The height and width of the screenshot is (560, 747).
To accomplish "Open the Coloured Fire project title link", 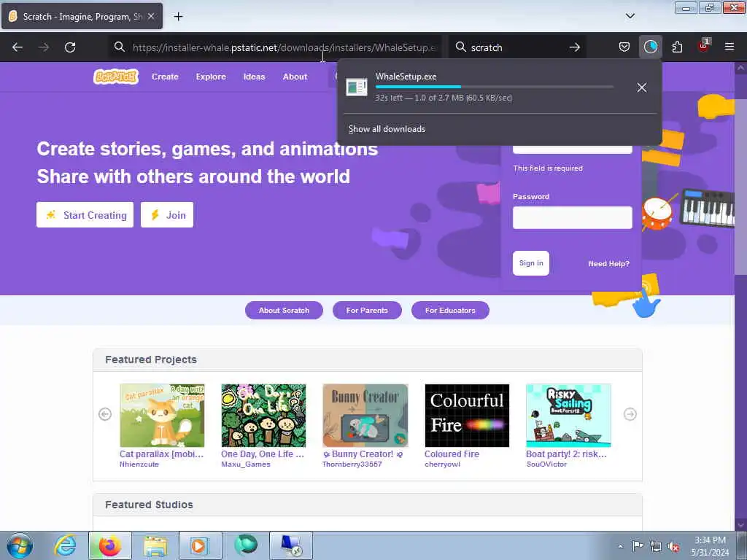I will point(452,454).
